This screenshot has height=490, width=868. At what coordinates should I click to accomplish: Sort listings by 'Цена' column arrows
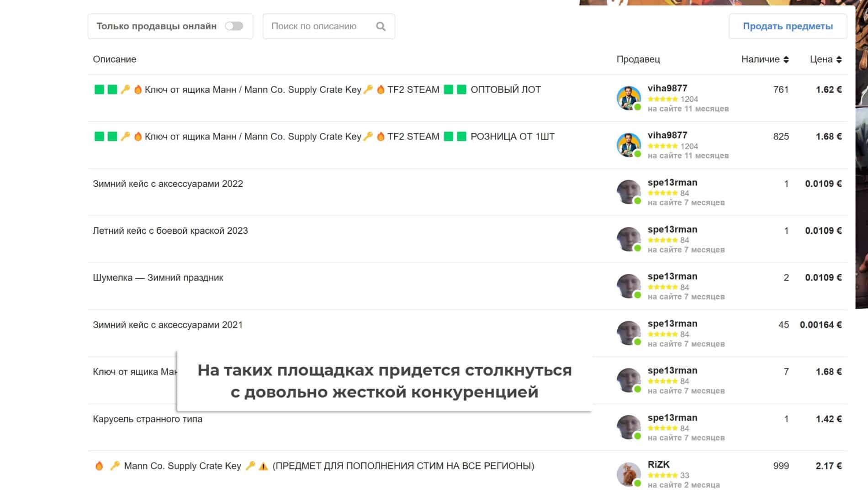839,59
